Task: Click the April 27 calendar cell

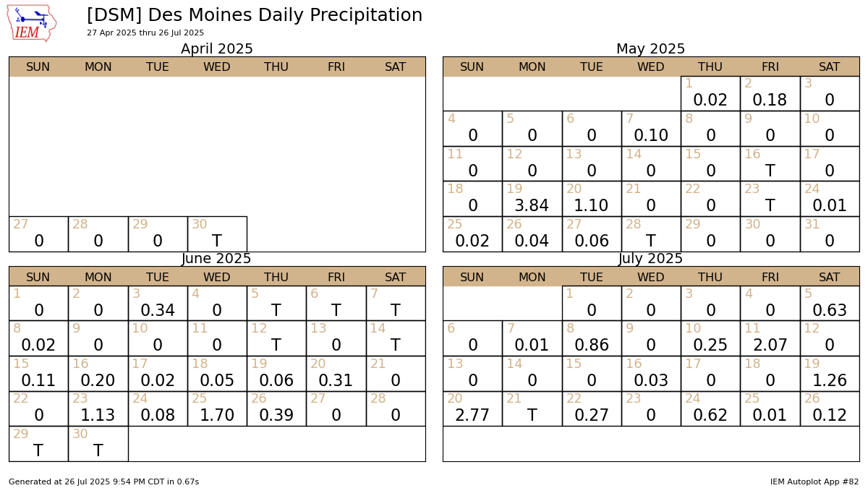Action: pos(38,234)
